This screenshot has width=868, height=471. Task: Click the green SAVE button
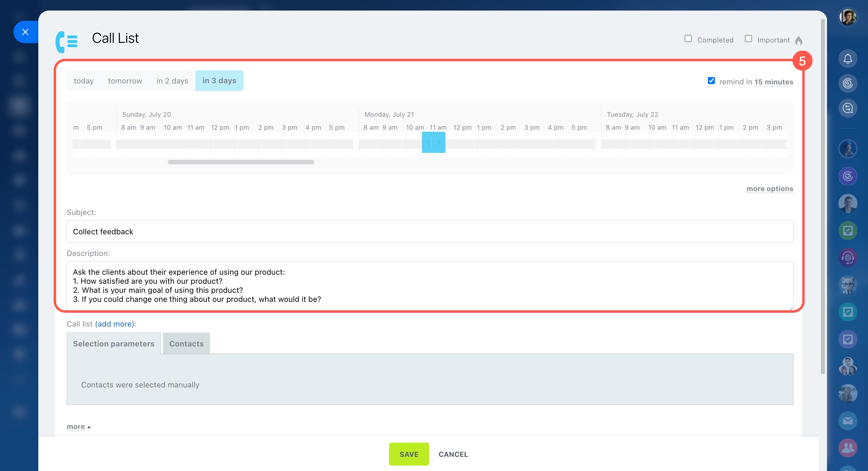[x=409, y=454]
